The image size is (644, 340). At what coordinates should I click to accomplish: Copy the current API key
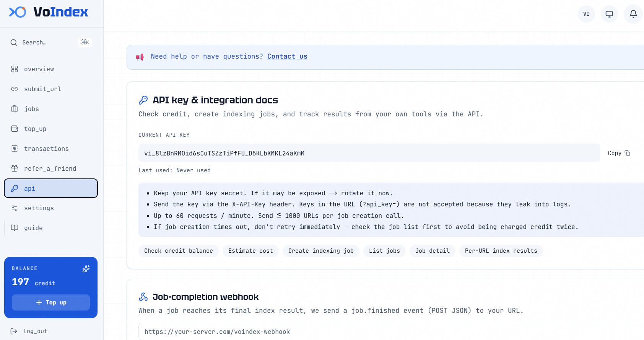pos(619,153)
